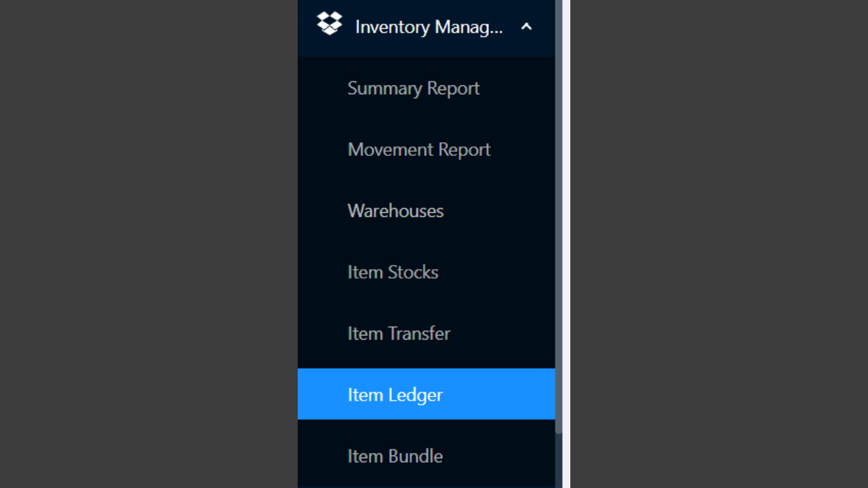Click the "Inventory Manag..." header label
Screen dimensions: 868x488
[429, 27]
